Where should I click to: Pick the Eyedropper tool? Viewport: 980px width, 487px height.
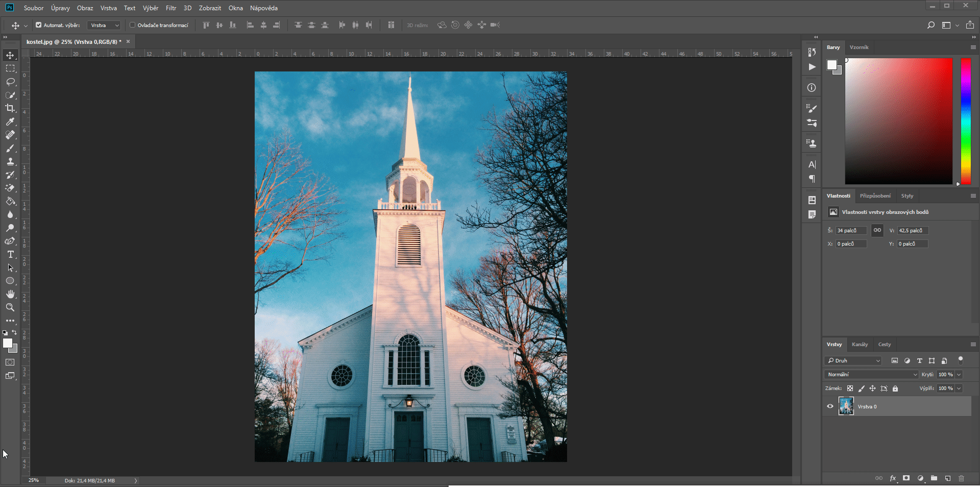tap(10, 122)
